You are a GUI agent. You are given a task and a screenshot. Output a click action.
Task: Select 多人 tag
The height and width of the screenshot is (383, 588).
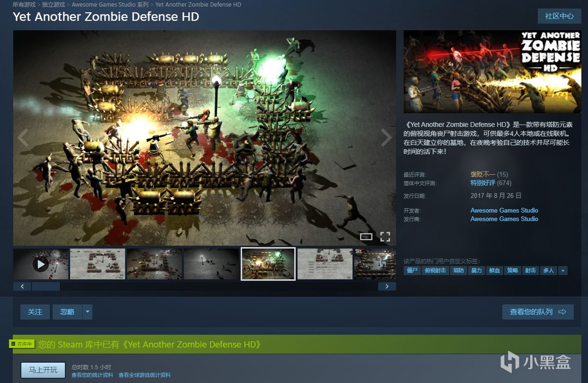[548, 270]
